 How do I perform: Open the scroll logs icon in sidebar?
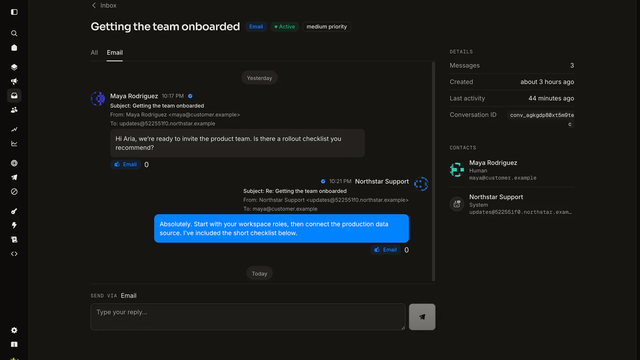coord(14,240)
